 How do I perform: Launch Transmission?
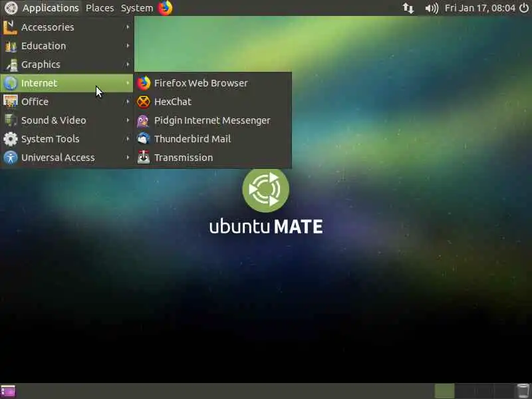(213, 158)
